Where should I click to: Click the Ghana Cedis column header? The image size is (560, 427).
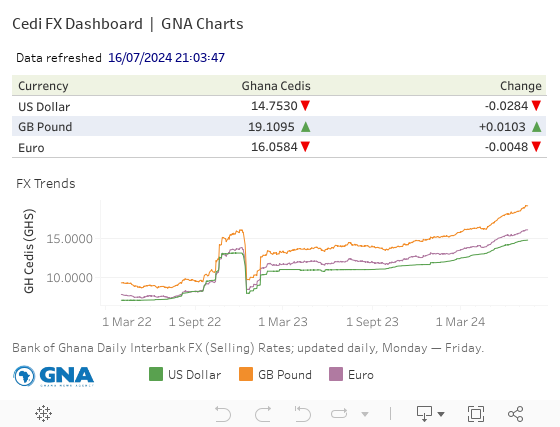(x=276, y=86)
